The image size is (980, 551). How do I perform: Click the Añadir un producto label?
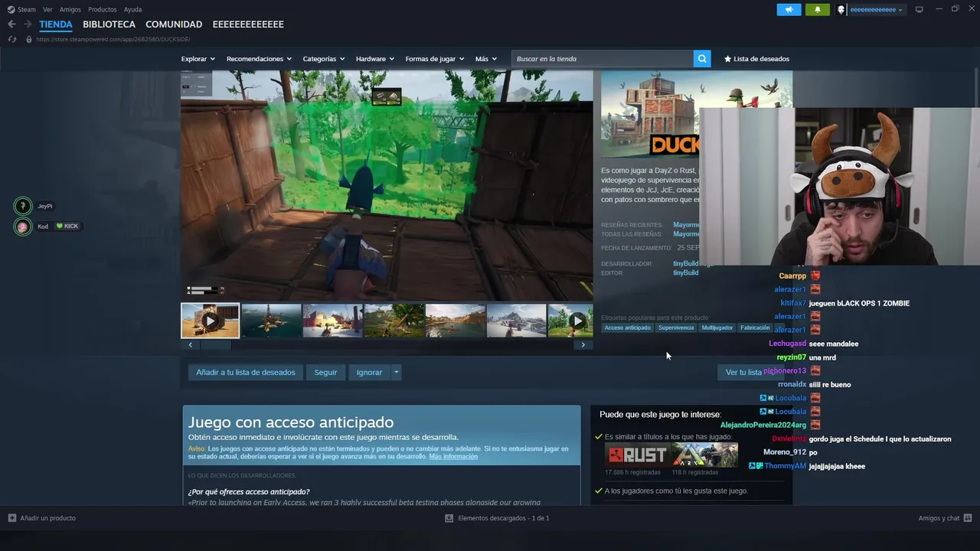(x=47, y=518)
